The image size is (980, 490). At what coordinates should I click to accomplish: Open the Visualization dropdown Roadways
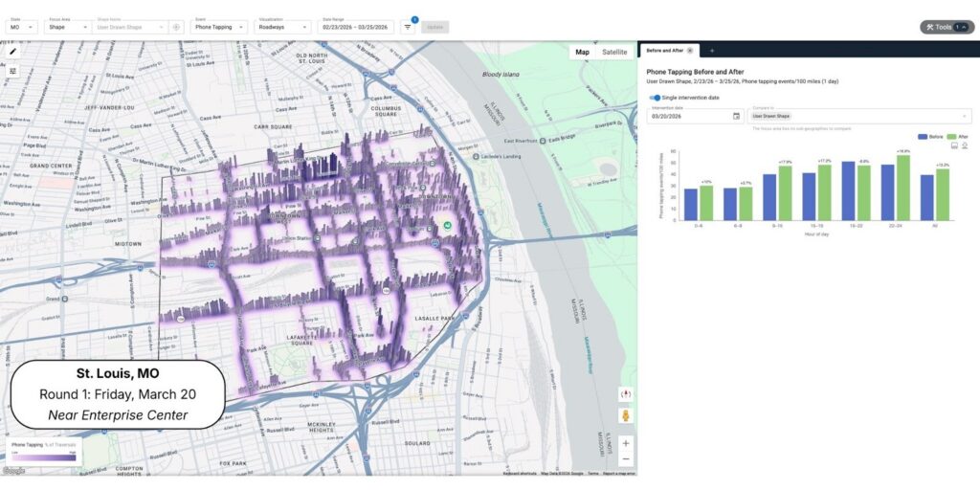tap(283, 27)
